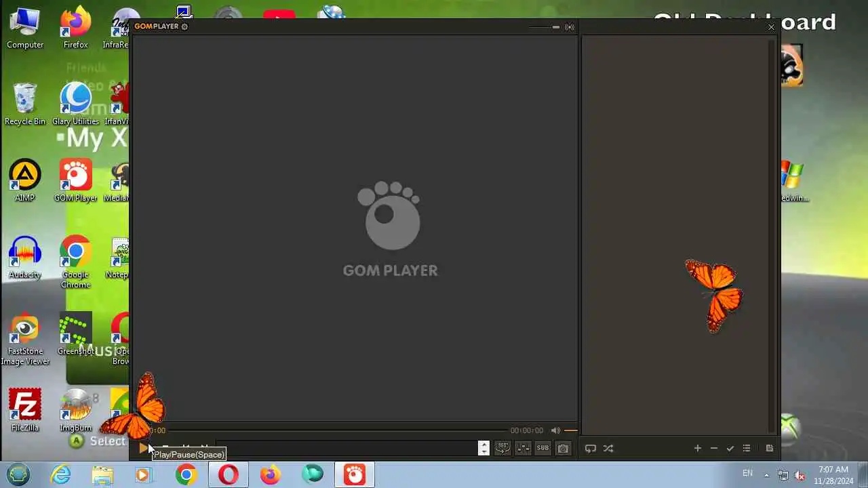Capture a screenshot with camera icon
The image size is (868, 488).
(x=563, y=448)
